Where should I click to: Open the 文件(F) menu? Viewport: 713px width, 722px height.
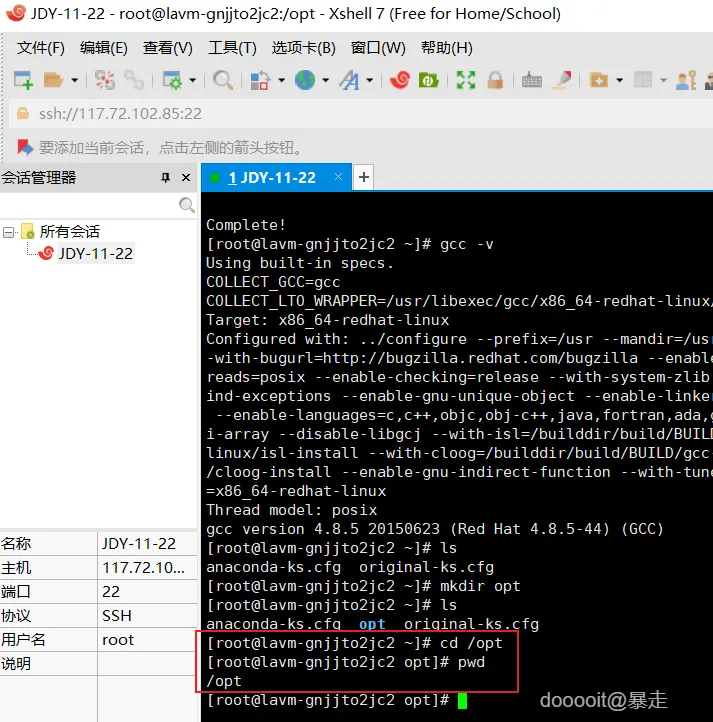[x=41, y=48]
